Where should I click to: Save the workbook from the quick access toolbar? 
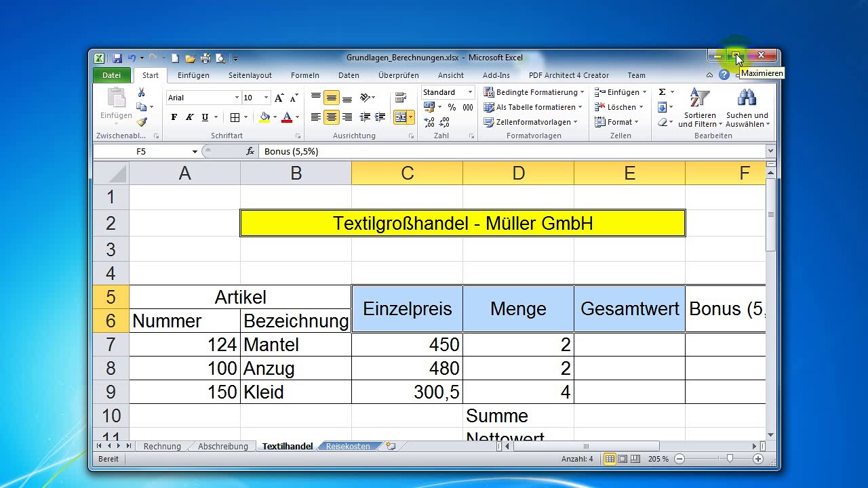click(117, 58)
